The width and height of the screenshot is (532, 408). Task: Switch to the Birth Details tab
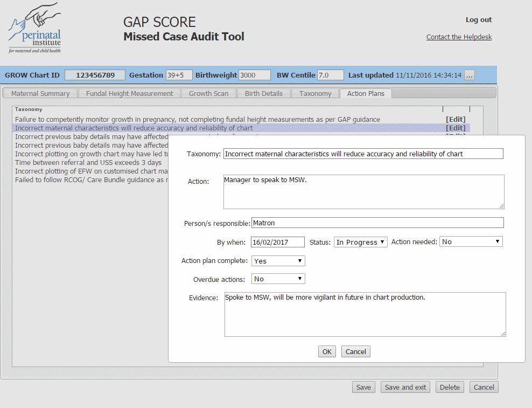tap(263, 93)
